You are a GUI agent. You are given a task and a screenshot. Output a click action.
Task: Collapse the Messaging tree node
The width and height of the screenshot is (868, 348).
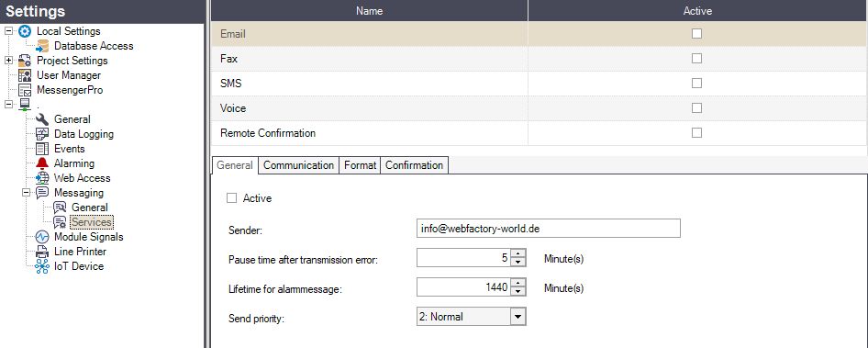click(26, 193)
